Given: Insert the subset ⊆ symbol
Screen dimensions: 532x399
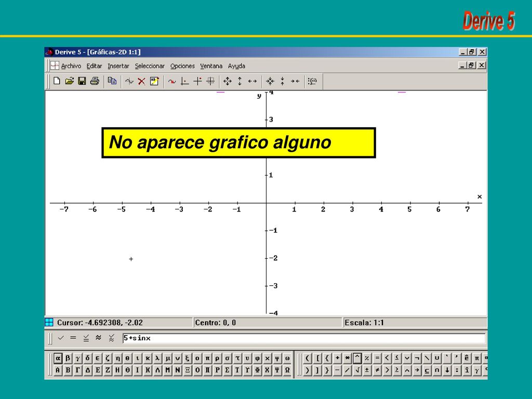Looking at the screenshot, I should point(427,370).
